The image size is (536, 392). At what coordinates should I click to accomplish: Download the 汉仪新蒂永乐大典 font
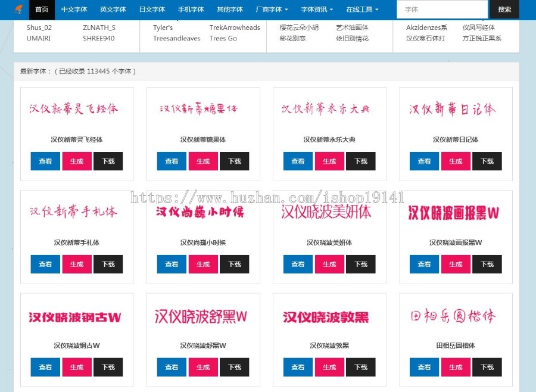[361, 161]
